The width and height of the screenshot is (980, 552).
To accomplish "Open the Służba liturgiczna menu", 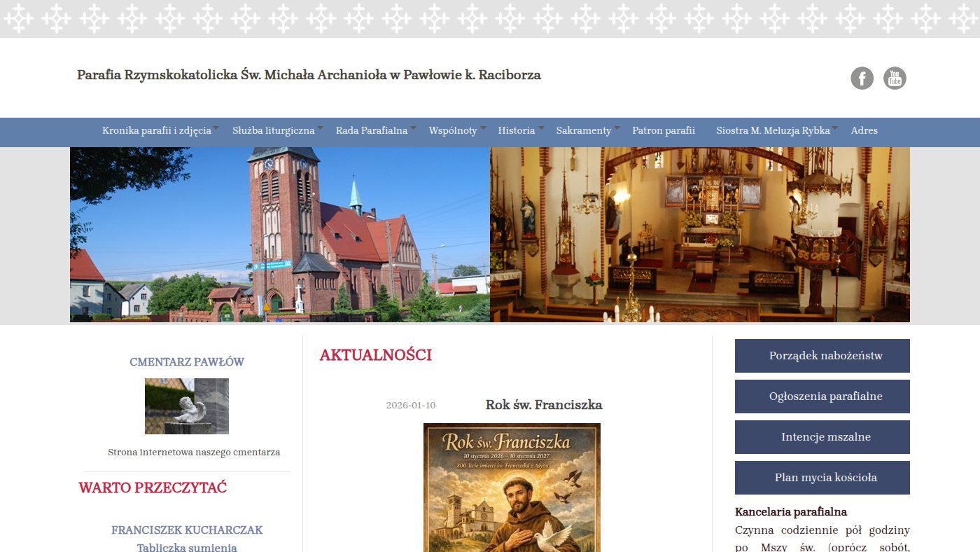I will click(x=274, y=130).
